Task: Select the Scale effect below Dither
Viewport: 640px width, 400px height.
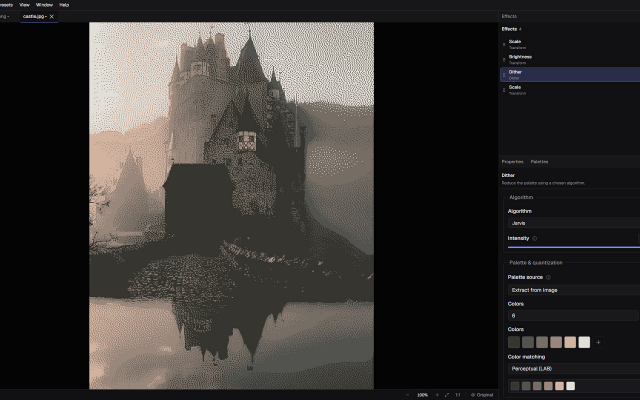Action: (x=570, y=90)
